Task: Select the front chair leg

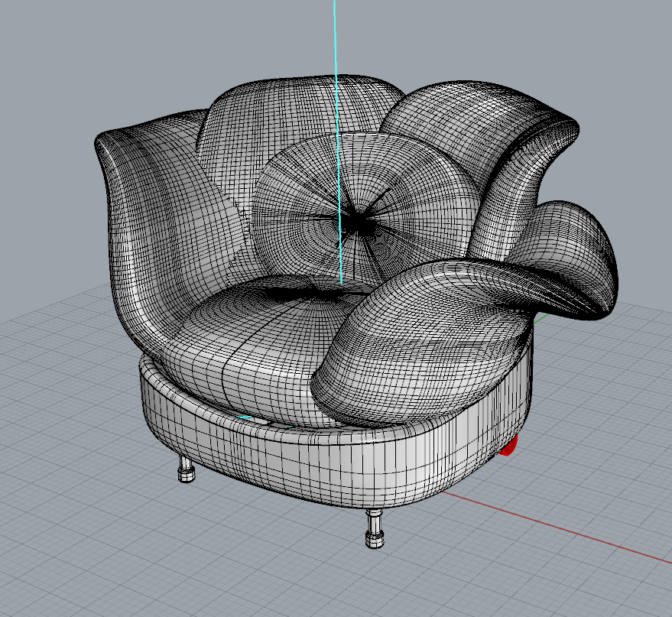Action: (x=374, y=530)
